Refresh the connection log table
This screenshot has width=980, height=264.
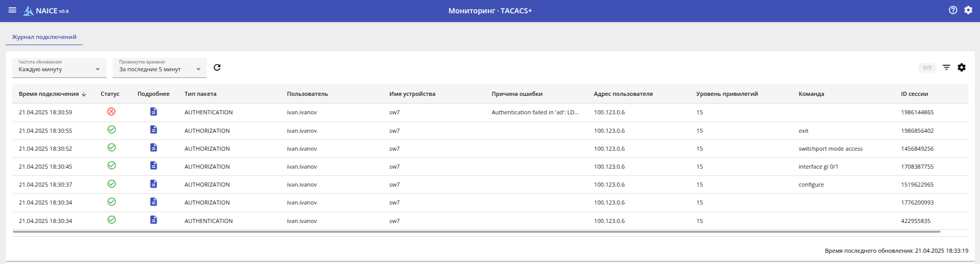click(x=217, y=68)
